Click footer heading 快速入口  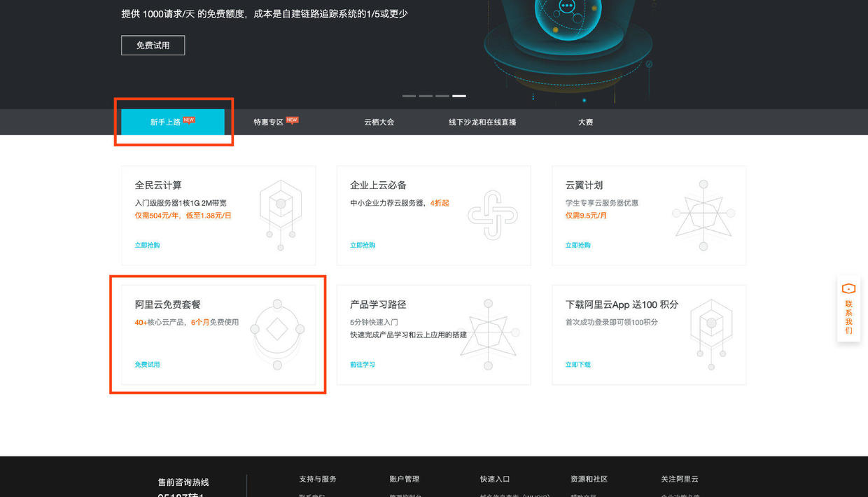[x=495, y=479]
